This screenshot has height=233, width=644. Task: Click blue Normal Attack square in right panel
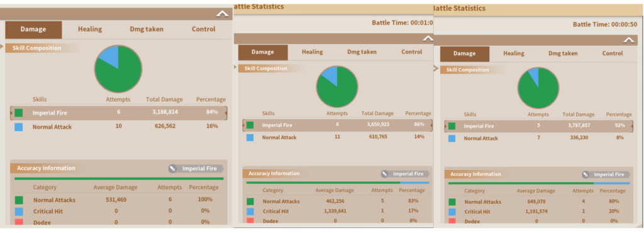452,139
